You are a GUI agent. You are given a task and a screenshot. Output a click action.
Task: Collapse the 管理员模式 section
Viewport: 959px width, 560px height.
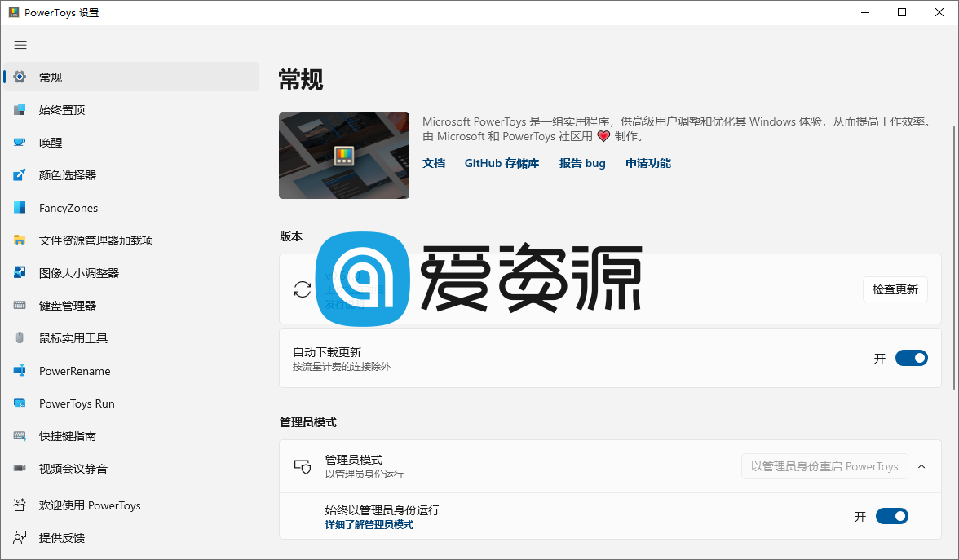(x=921, y=465)
